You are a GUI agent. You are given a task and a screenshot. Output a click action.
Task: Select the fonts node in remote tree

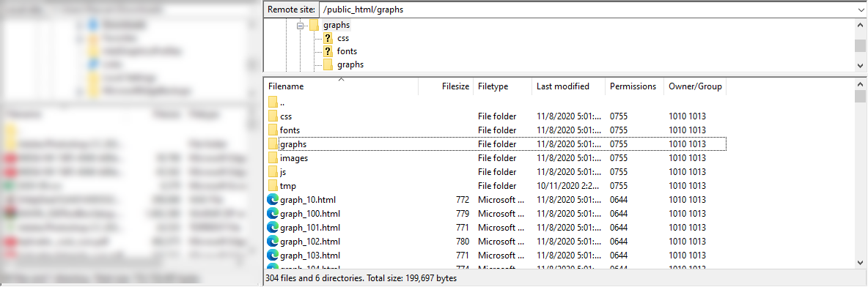pos(347,51)
